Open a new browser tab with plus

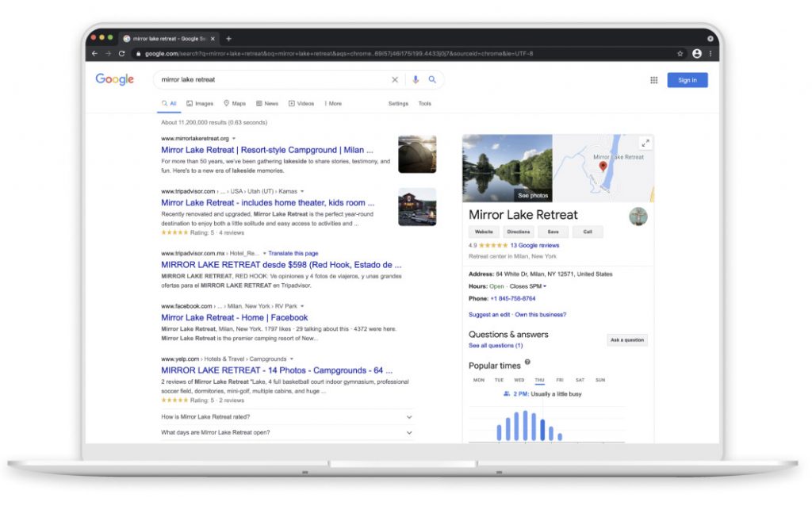229,38
